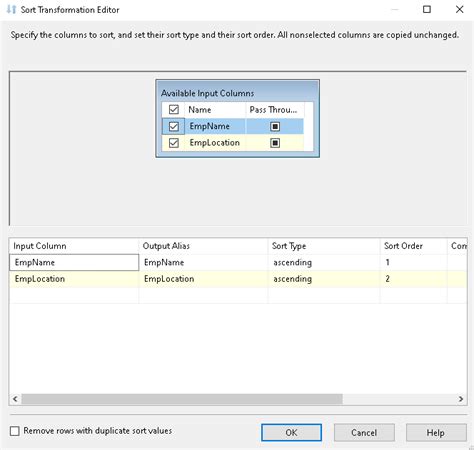Image resolution: width=474 pixels, height=450 pixels.
Task: Close the Sort Transformation Editor window
Action: [x=460, y=9]
